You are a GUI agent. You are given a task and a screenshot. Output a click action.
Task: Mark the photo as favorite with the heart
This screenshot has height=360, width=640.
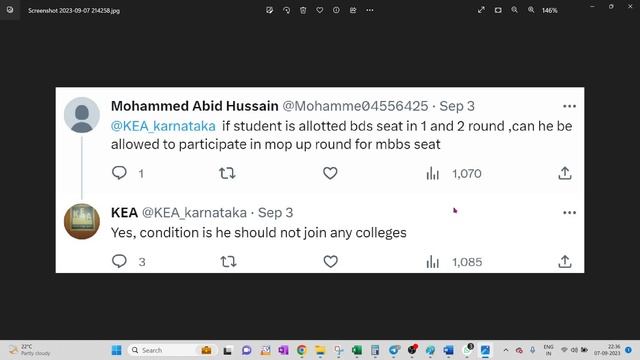point(320,10)
